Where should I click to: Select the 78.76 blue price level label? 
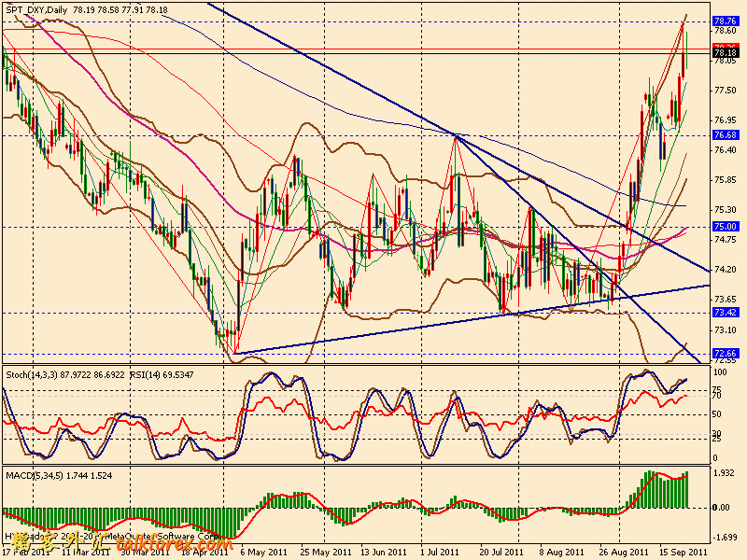point(726,21)
